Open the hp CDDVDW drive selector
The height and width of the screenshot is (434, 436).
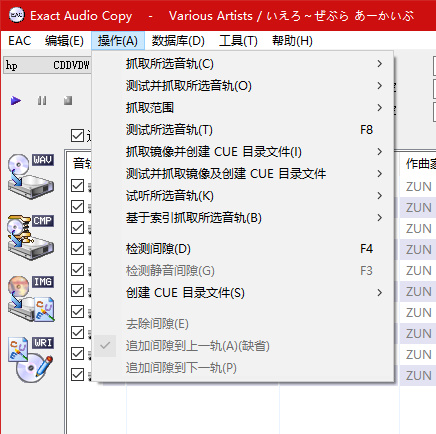pyautogui.click(x=47, y=65)
